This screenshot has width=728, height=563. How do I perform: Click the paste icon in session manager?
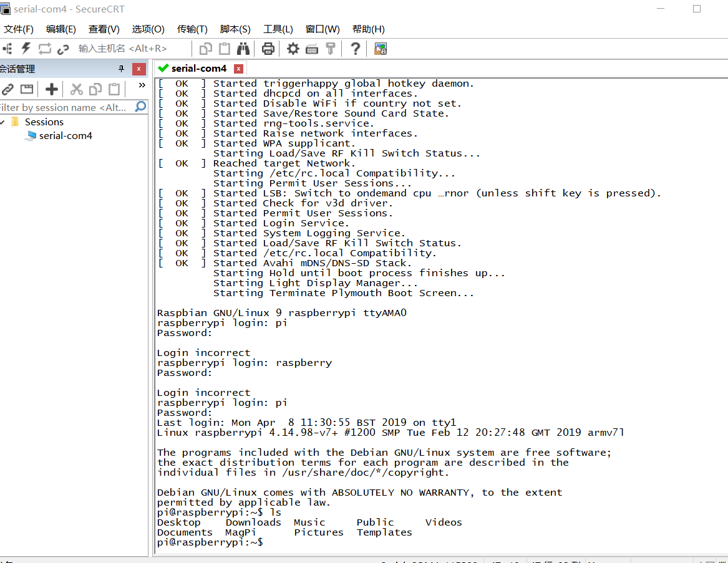114,89
